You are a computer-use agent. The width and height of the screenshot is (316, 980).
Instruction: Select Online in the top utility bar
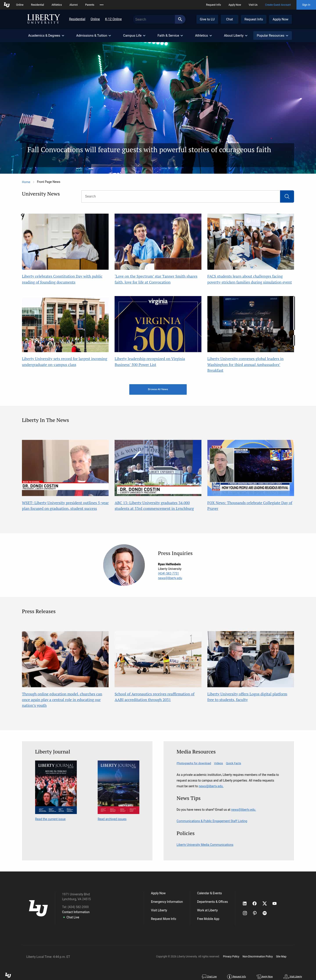tap(20, 5)
